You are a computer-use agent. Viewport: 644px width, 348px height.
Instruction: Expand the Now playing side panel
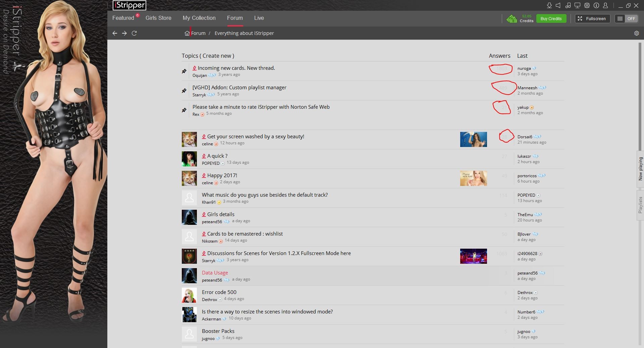click(x=640, y=169)
